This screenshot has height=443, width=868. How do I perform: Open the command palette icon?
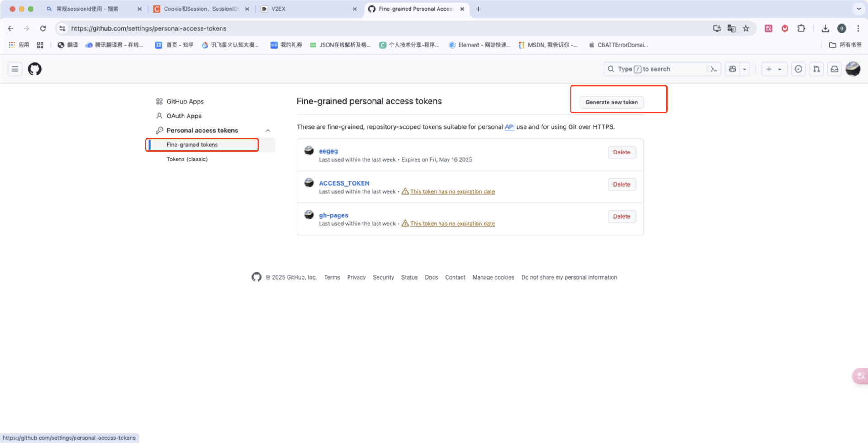(714, 69)
